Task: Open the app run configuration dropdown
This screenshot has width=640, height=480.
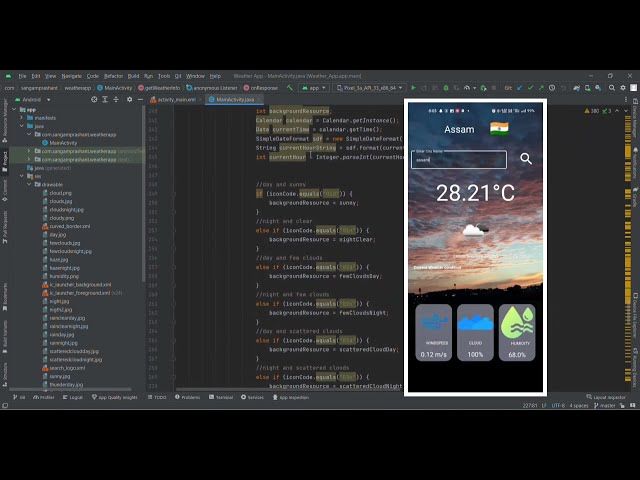Action: click(x=313, y=88)
